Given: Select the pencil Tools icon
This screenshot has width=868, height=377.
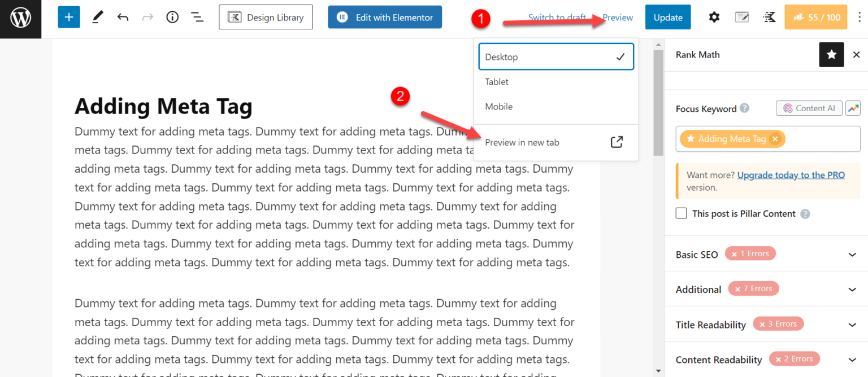Looking at the screenshot, I should pyautogui.click(x=98, y=17).
